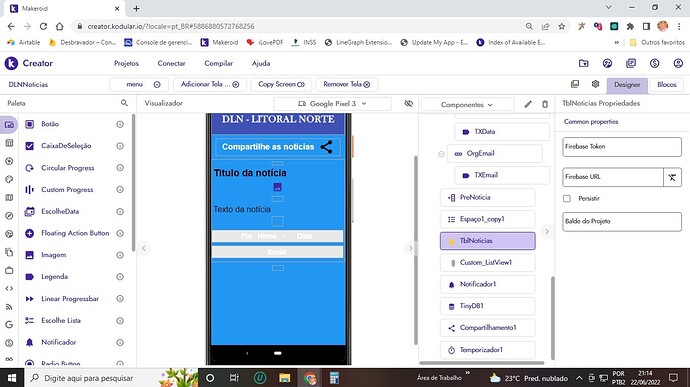Open the Ajuda menu
The width and height of the screenshot is (690, 387).
pyautogui.click(x=261, y=63)
